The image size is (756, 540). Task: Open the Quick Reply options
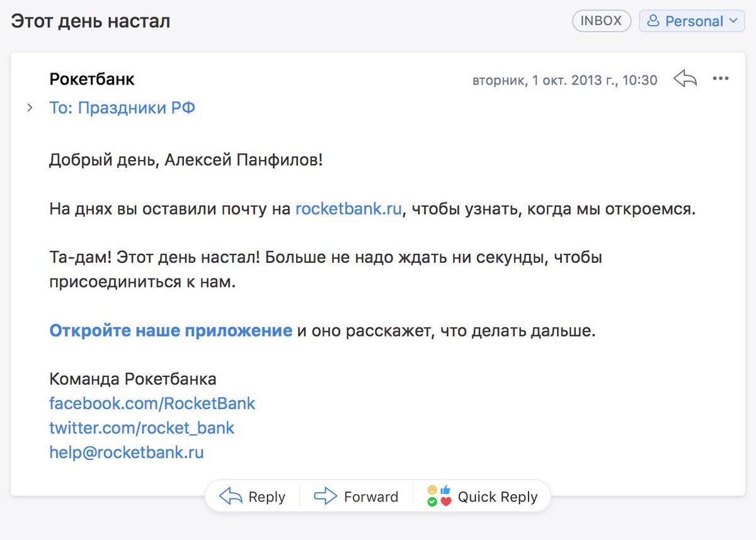tap(482, 497)
